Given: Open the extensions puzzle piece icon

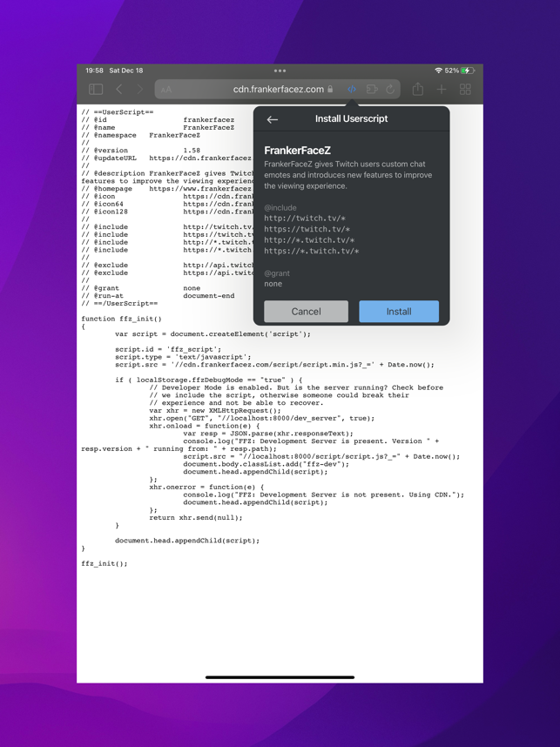Looking at the screenshot, I should tap(372, 89).
